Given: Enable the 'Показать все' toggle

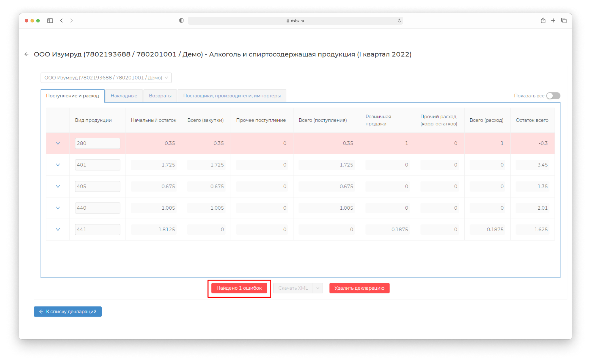Looking at the screenshot, I should [553, 96].
